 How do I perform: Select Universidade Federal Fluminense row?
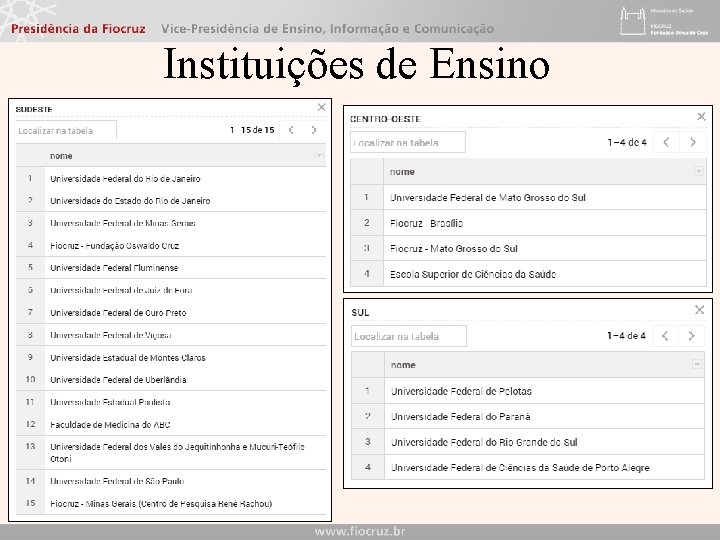[171, 268]
